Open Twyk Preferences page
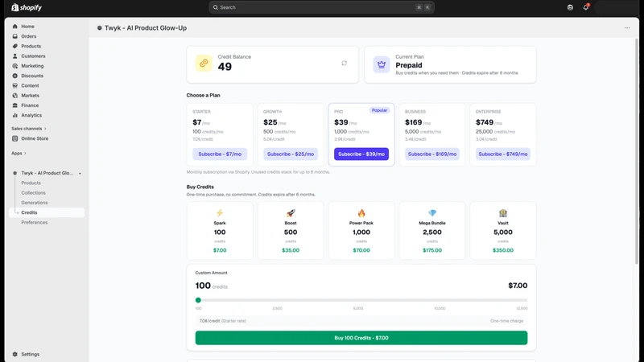This screenshot has width=644, height=362. [35, 222]
